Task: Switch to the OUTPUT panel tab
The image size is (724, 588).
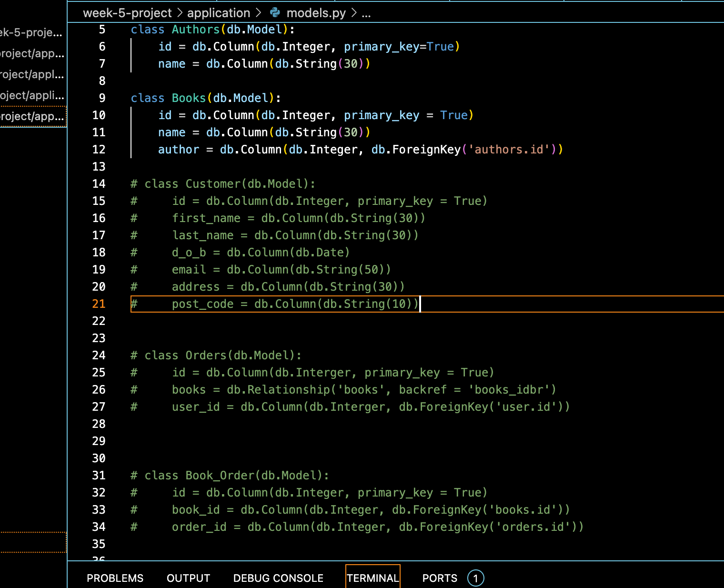Action: click(x=188, y=578)
